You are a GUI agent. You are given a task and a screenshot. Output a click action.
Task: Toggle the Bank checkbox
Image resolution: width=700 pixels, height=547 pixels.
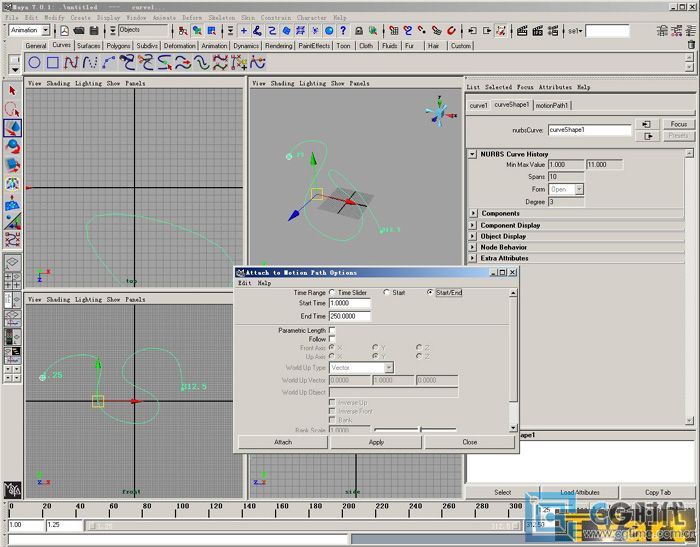[332, 420]
